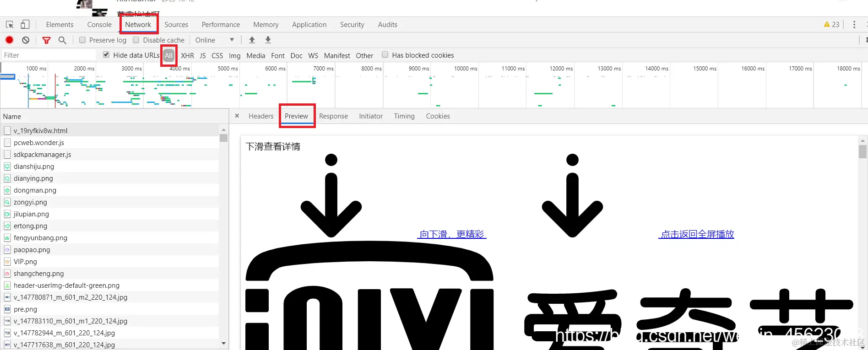Show the Timing detail tab

click(x=404, y=116)
